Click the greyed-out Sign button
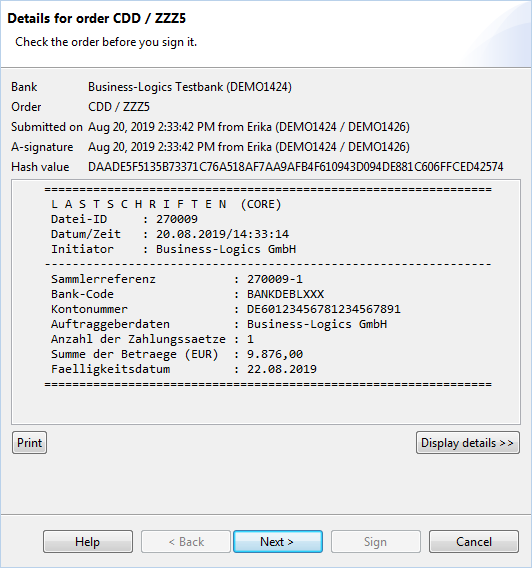Screen dimensions: 532x568 (376, 542)
